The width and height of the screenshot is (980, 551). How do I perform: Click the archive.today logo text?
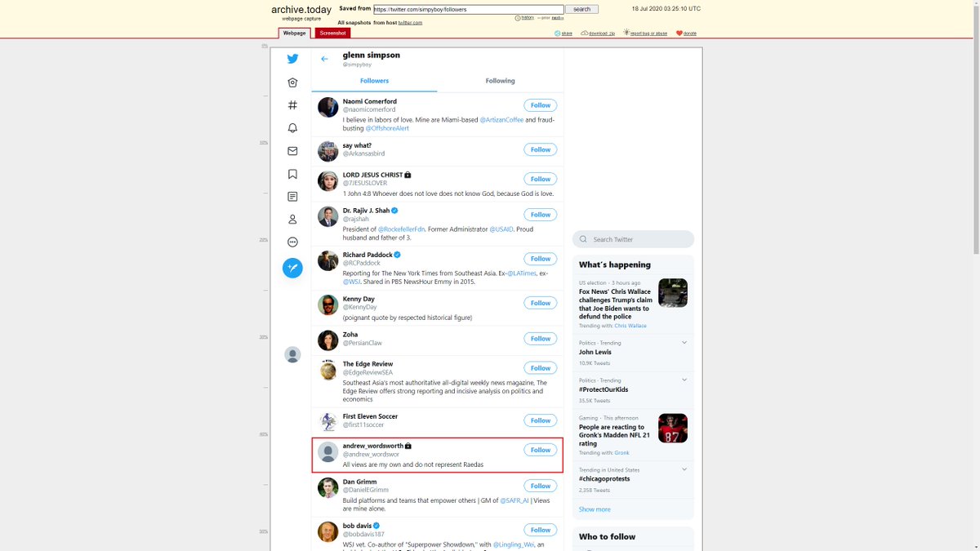(303, 9)
